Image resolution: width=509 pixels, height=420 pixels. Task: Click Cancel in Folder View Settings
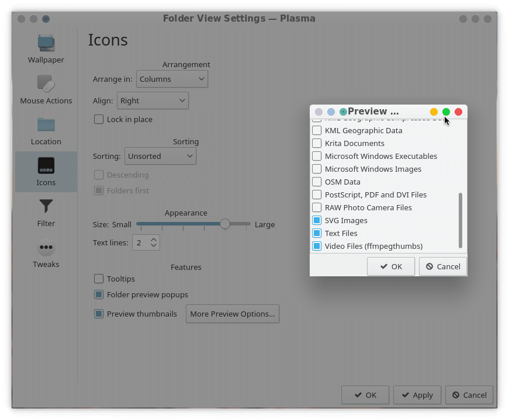469,395
